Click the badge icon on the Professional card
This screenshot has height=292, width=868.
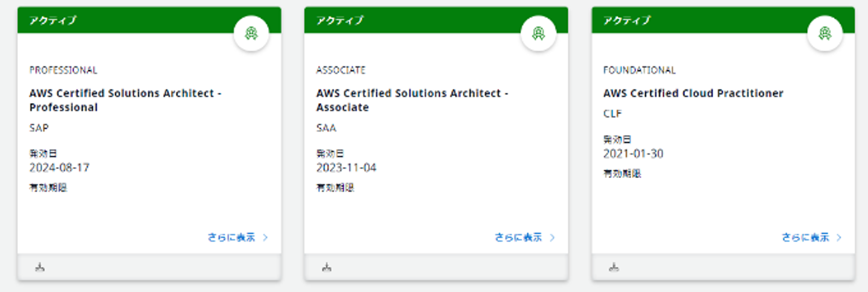251,34
